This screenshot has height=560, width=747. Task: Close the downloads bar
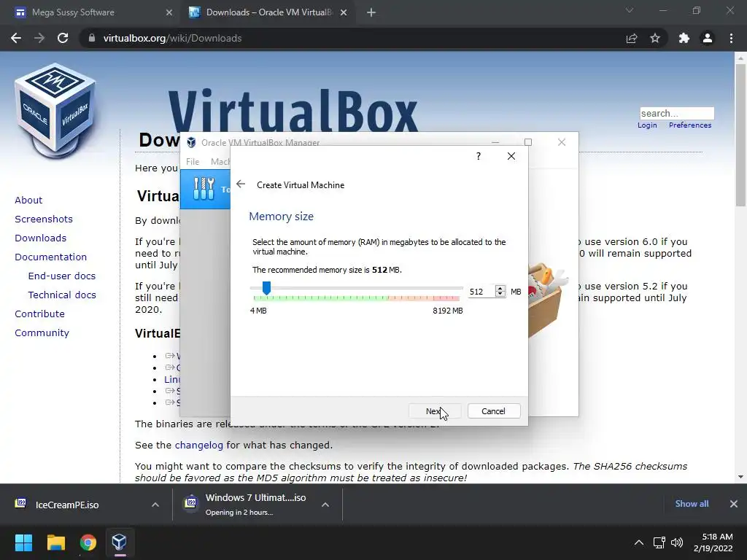coord(734,504)
